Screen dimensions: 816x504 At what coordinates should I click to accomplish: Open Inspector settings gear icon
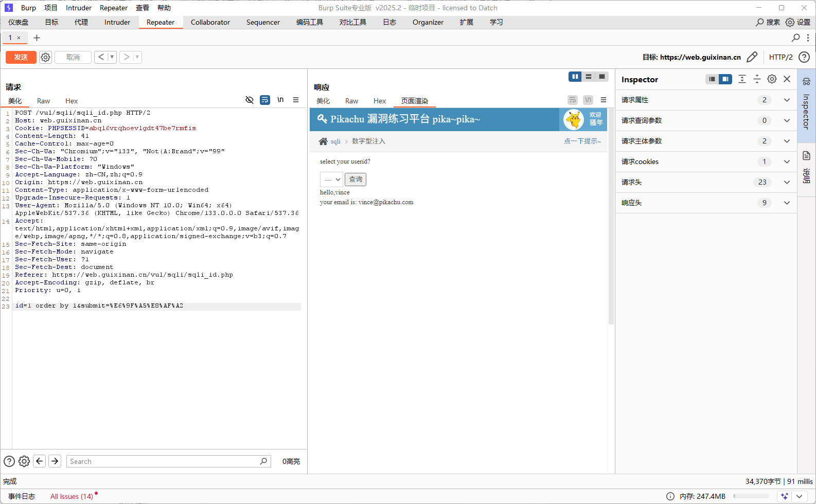tap(772, 79)
